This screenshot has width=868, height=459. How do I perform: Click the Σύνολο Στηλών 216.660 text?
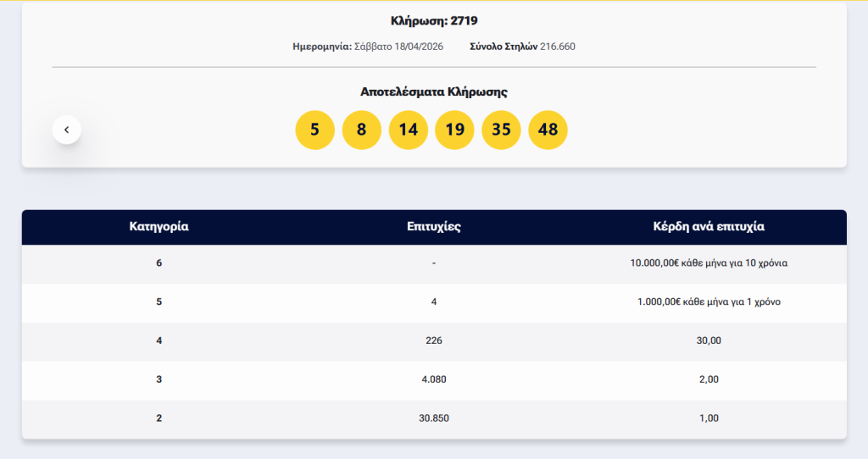click(x=522, y=47)
